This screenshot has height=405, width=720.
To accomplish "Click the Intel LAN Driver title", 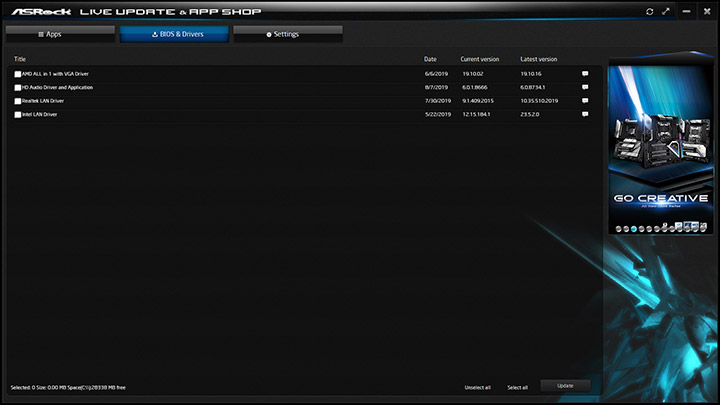I will coord(39,114).
